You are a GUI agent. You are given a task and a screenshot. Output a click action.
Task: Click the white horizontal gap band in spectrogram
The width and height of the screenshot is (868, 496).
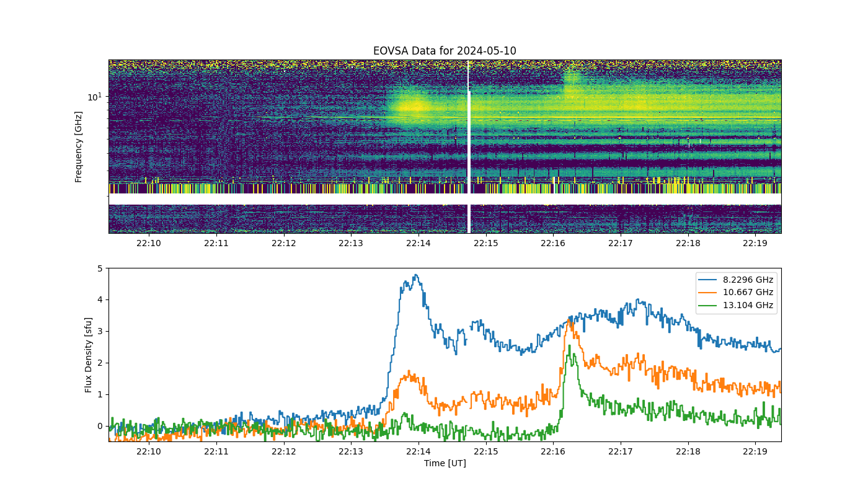click(x=445, y=199)
